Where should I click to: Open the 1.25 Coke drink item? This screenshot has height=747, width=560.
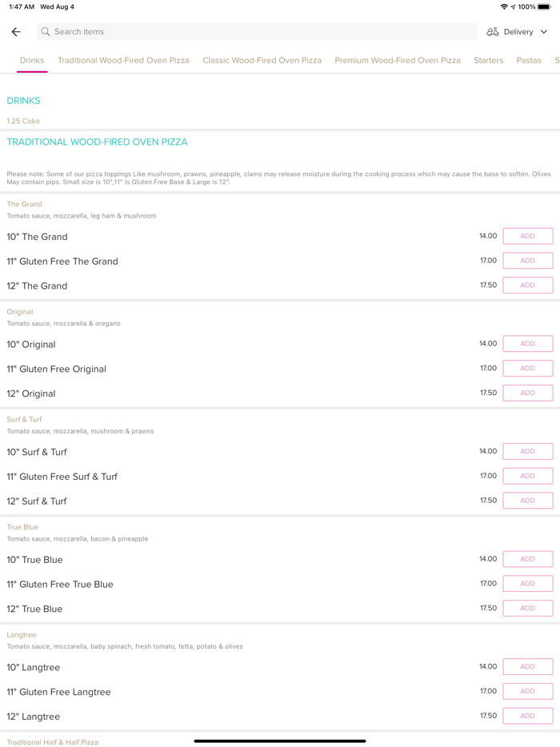(23, 122)
